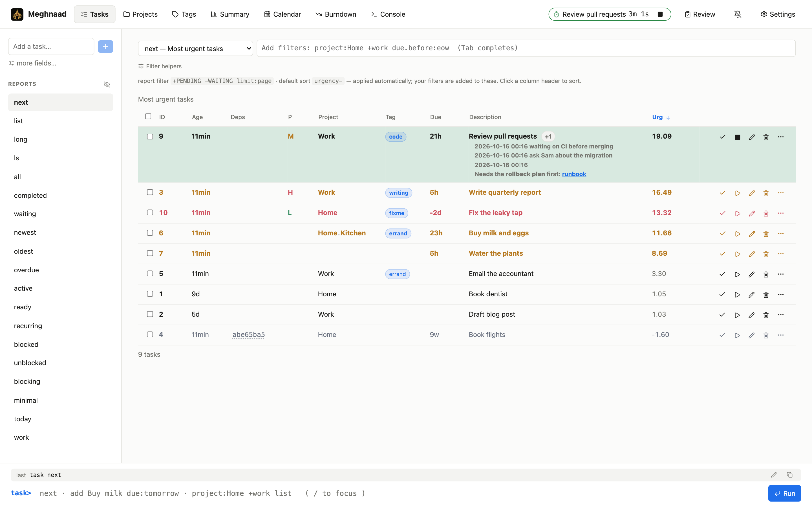812x508 pixels.
Task: Mark Review pull requests task done
Action: (722, 137)
